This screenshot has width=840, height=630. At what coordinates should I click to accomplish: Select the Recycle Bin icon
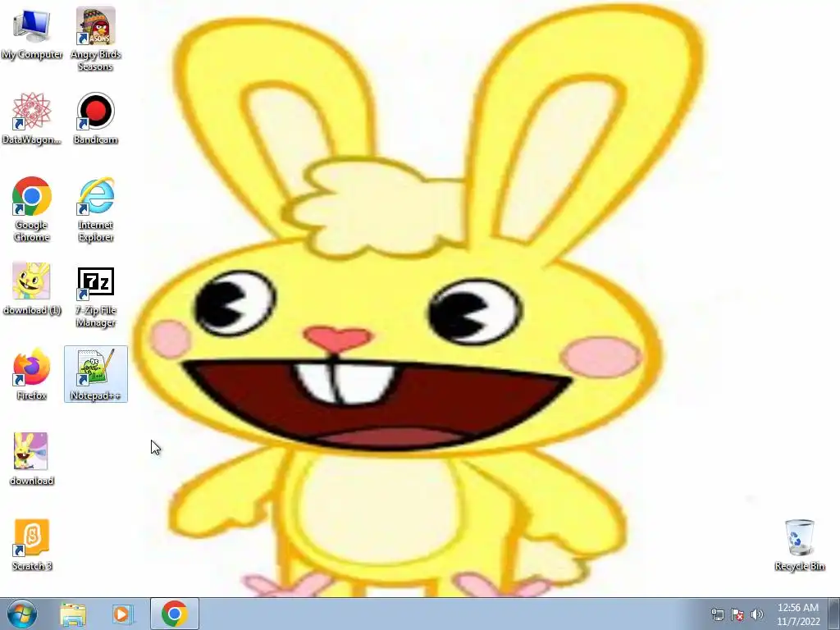pyautogui.click(x=799, y=545)
